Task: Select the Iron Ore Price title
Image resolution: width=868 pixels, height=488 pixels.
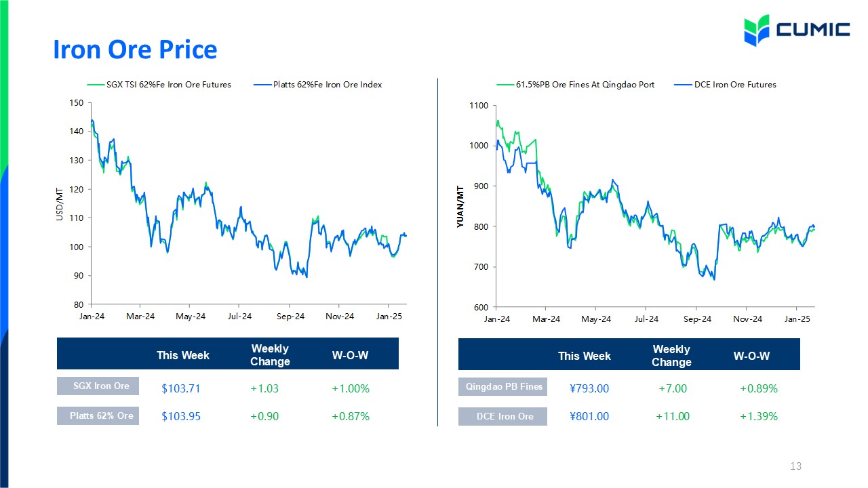Action: (136, 49)
